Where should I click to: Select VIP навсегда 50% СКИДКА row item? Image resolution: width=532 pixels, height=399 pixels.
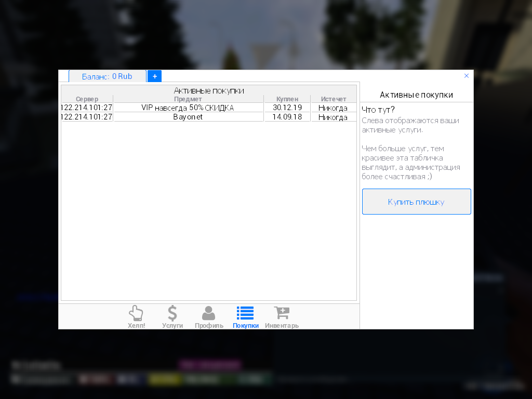click(188, 108)
